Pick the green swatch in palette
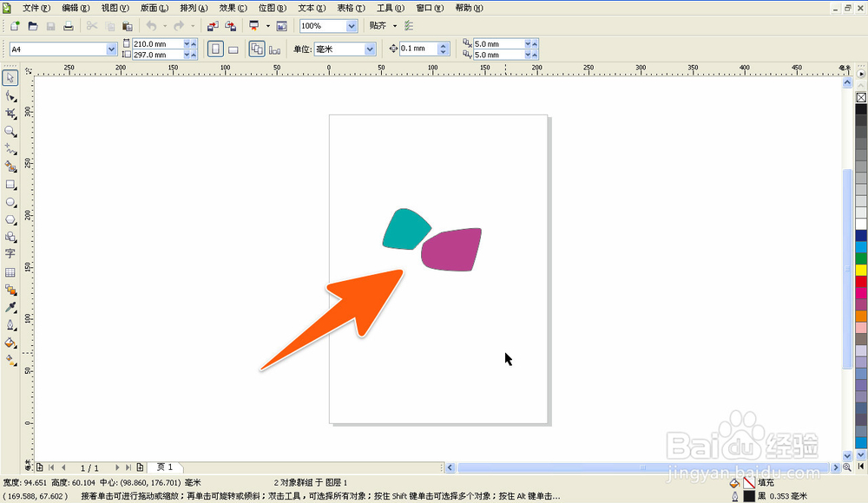 tap(861, 258)
